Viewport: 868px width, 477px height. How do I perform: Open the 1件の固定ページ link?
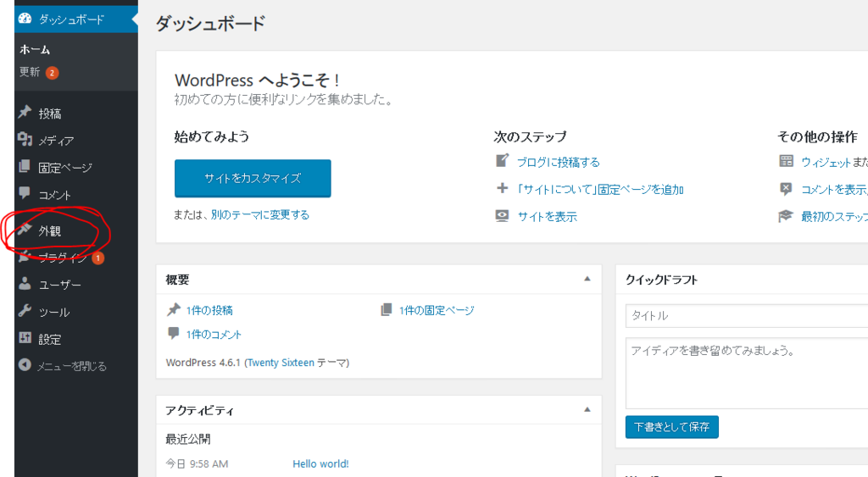tap(437, 310)
